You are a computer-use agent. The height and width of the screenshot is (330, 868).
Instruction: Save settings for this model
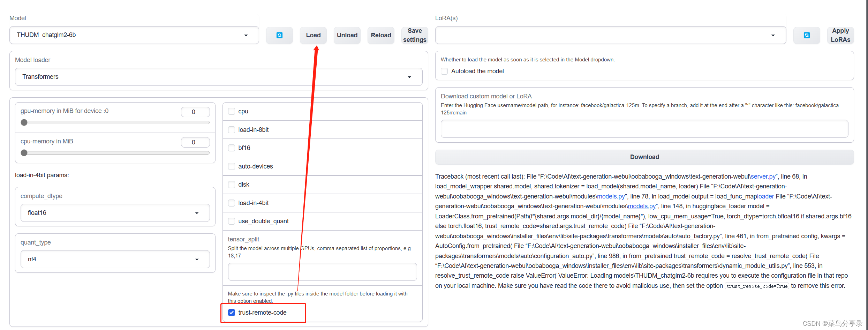point(415,35)
